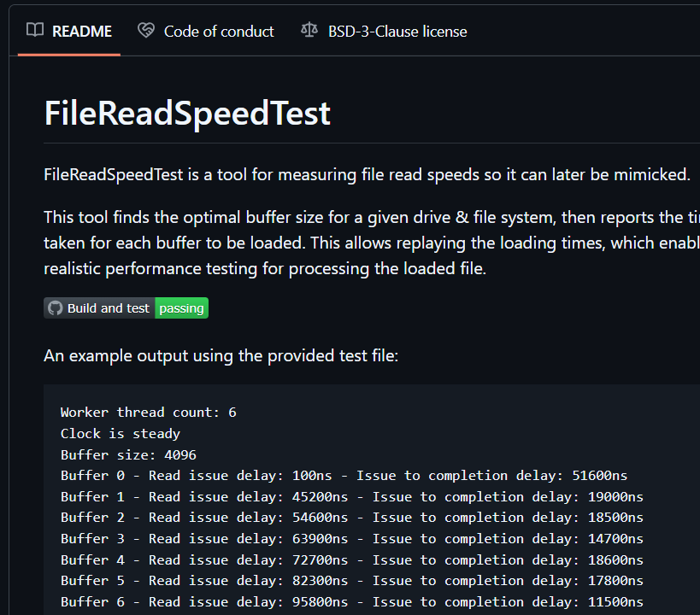Select the README tab
Screen dimensions: 700x615
(x=82, y=31)
